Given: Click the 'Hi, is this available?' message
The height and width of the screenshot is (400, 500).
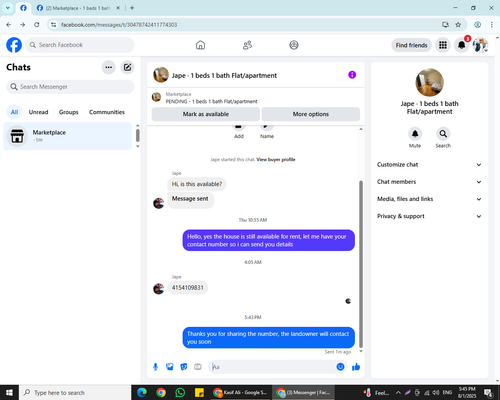Looking at the screenshot, I should click(197, 184).
